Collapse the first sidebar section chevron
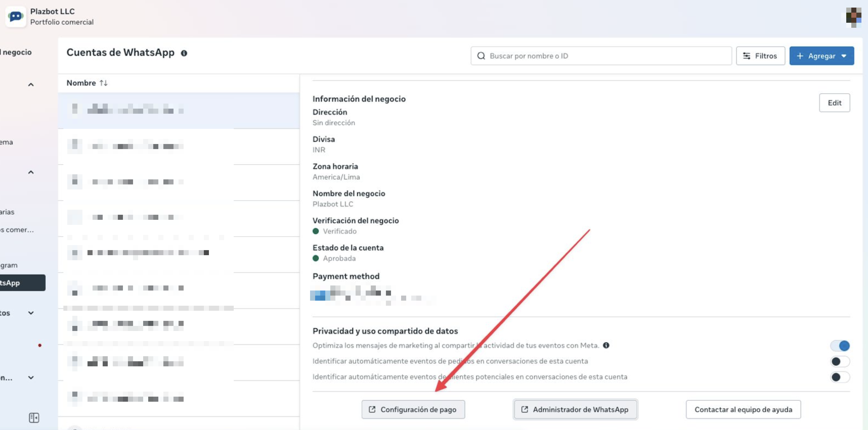Screen dimensions: 868x430 pos(31,85)
